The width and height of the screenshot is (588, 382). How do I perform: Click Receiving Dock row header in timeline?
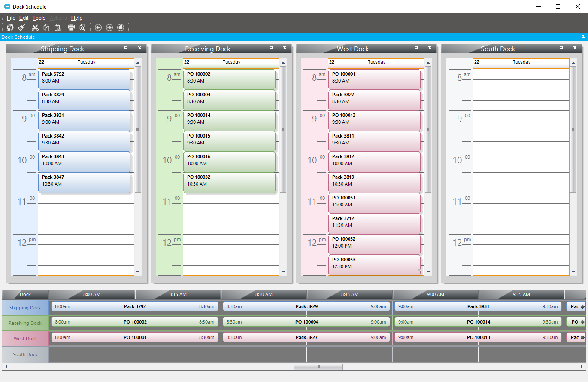click(25, 323)
